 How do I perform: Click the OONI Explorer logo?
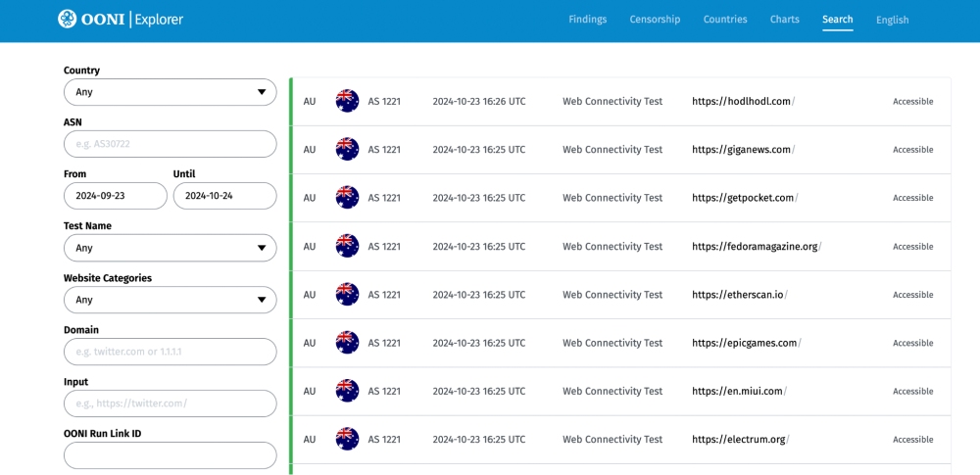tap(121, 20)
